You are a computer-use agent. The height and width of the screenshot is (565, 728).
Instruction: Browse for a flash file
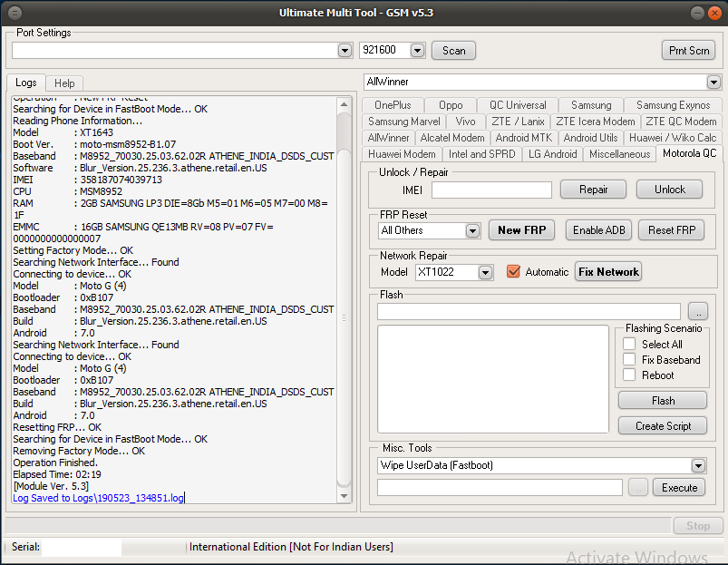[x=698, y=312]
